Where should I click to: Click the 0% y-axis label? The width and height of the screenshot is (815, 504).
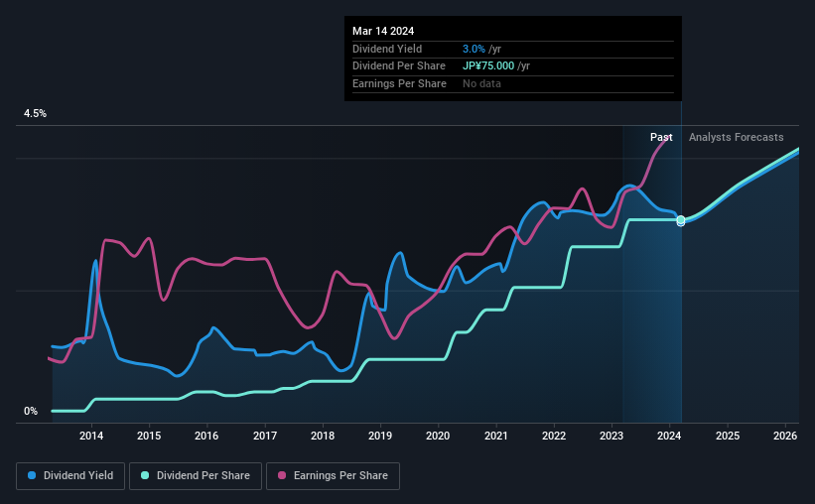(31, 411)
